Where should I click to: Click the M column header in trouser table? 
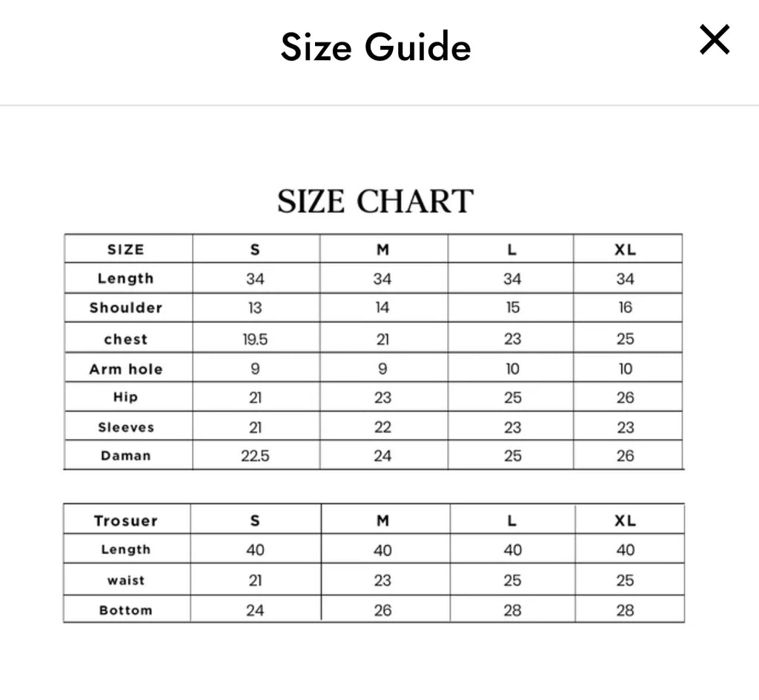pyautogui.click(x=383, y=521)
